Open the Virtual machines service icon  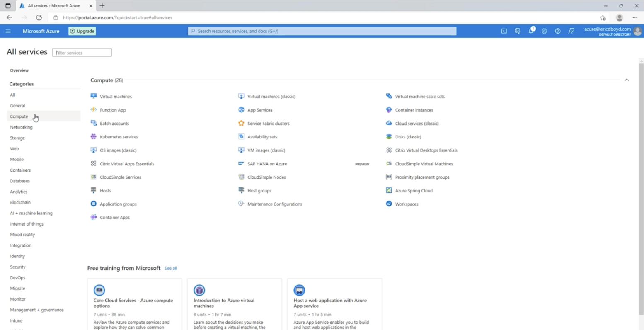click(94, 96)
